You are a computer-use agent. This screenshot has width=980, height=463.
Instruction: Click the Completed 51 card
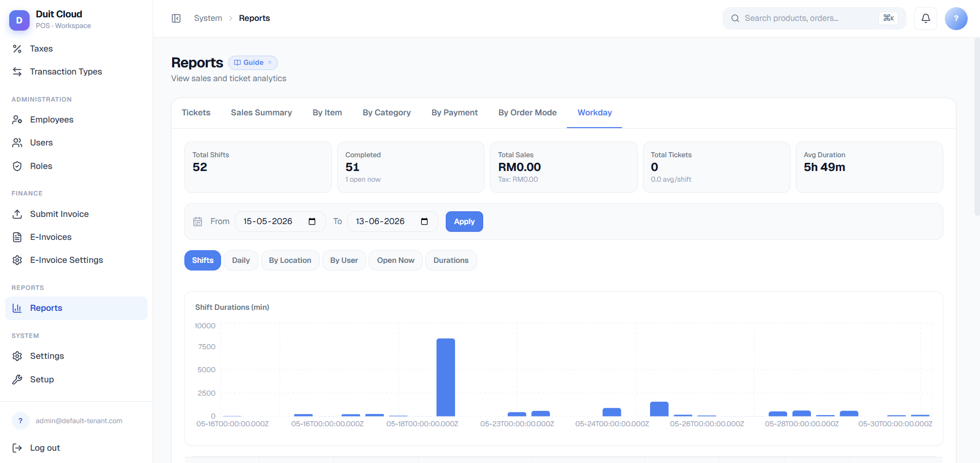tap(411, 167)
